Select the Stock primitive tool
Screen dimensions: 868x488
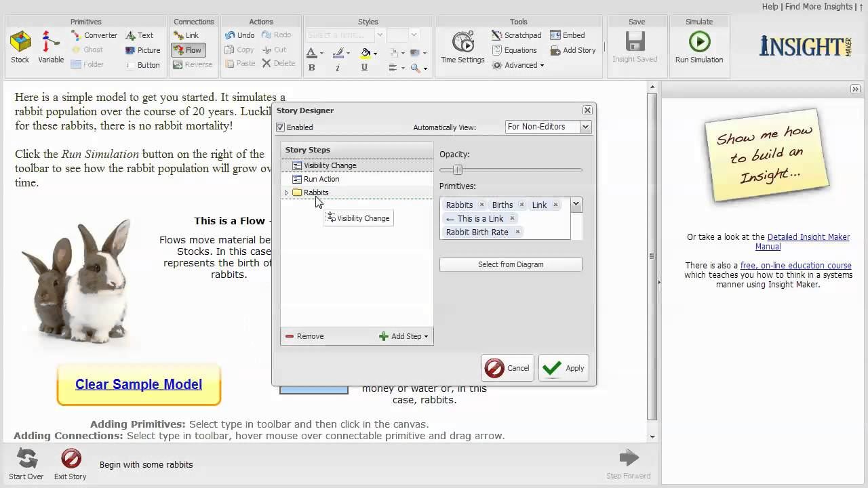20,47
